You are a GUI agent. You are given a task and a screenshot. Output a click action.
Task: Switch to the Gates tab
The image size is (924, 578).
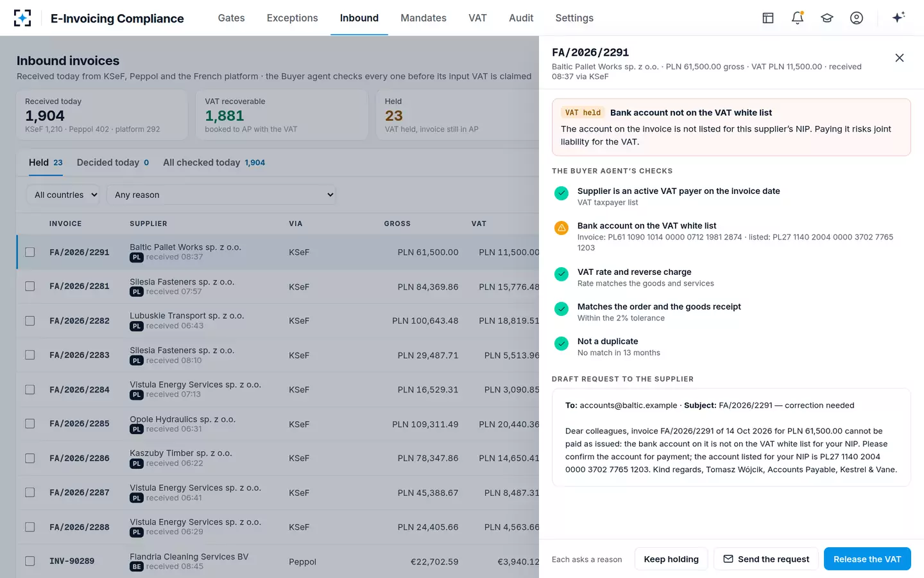pyautogui.click(x=231, y=18)
